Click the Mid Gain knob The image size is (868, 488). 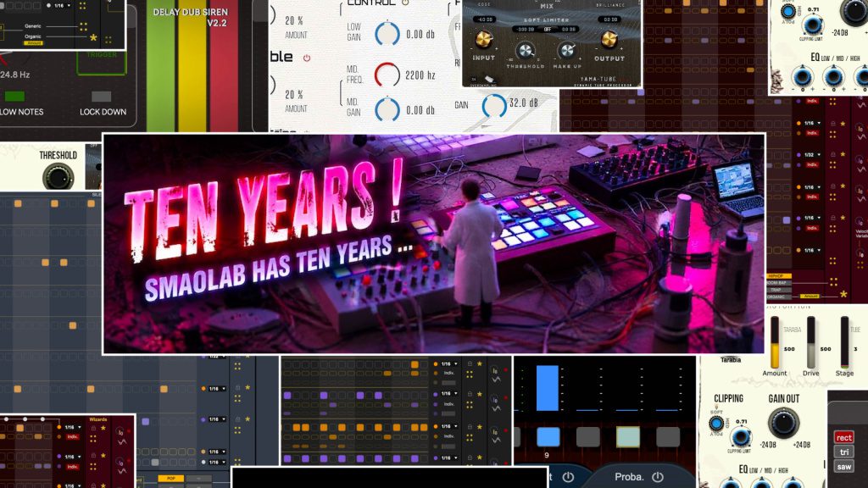[x=387, y=109]
